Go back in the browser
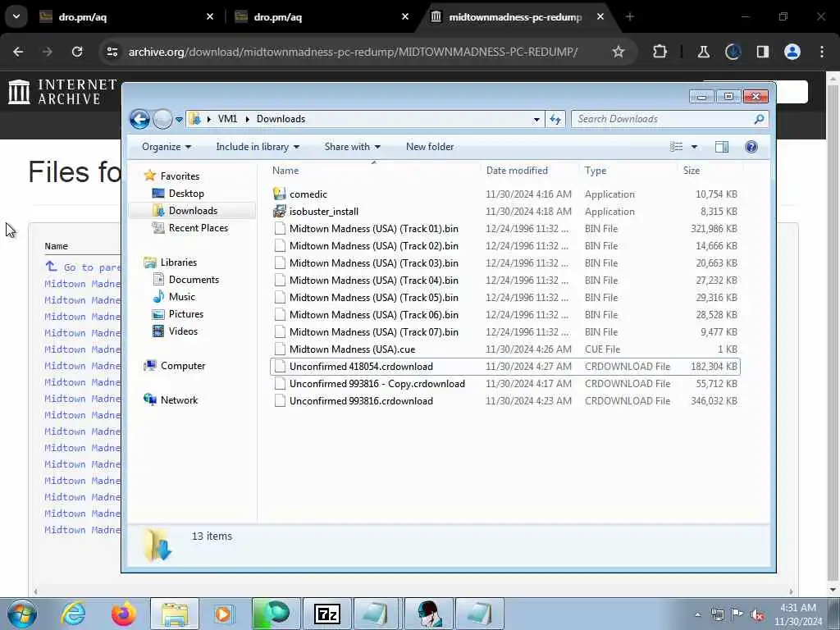 tap(18, 52)
